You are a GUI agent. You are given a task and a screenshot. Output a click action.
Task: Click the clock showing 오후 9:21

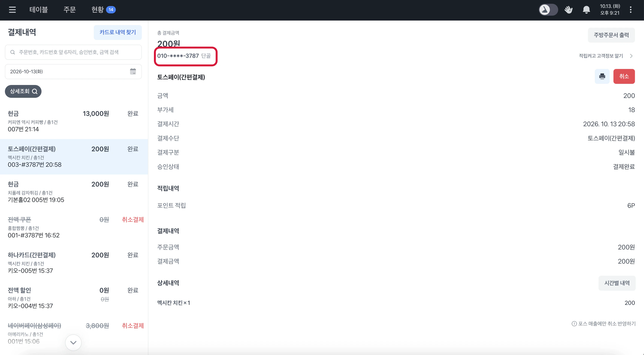[610, 13]
